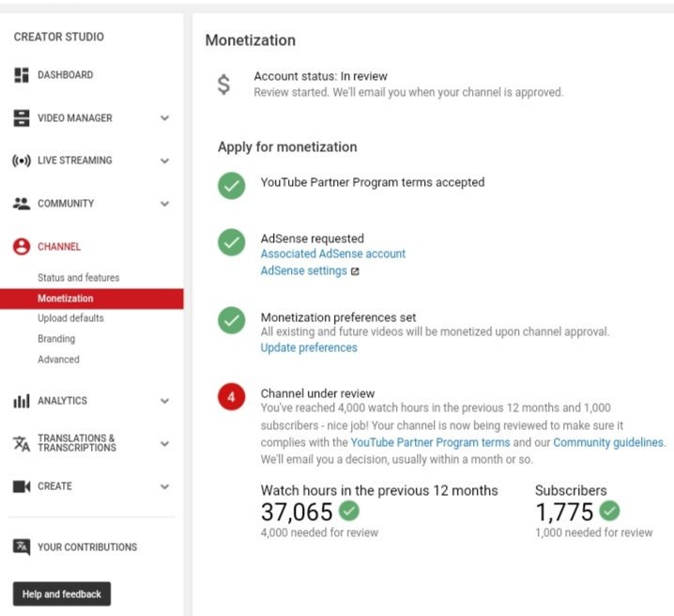Click the Translations & Transcriptions icon
The height and width of the screenshot is (616, 674).
pyautogui.click(x=22, y=443)
